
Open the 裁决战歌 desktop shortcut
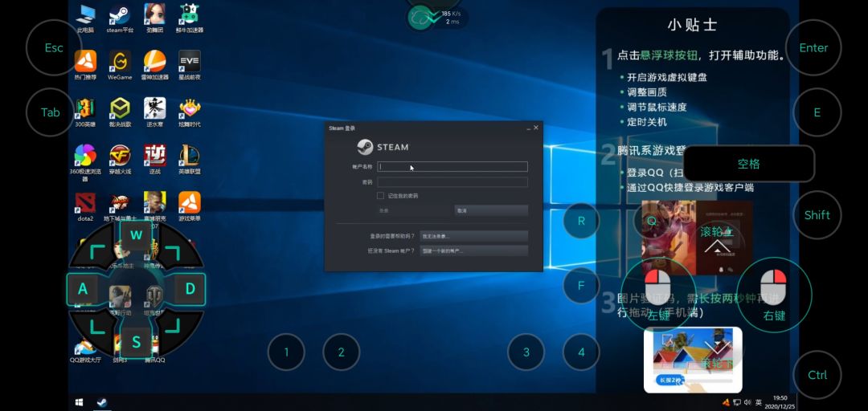pos(120,112)
